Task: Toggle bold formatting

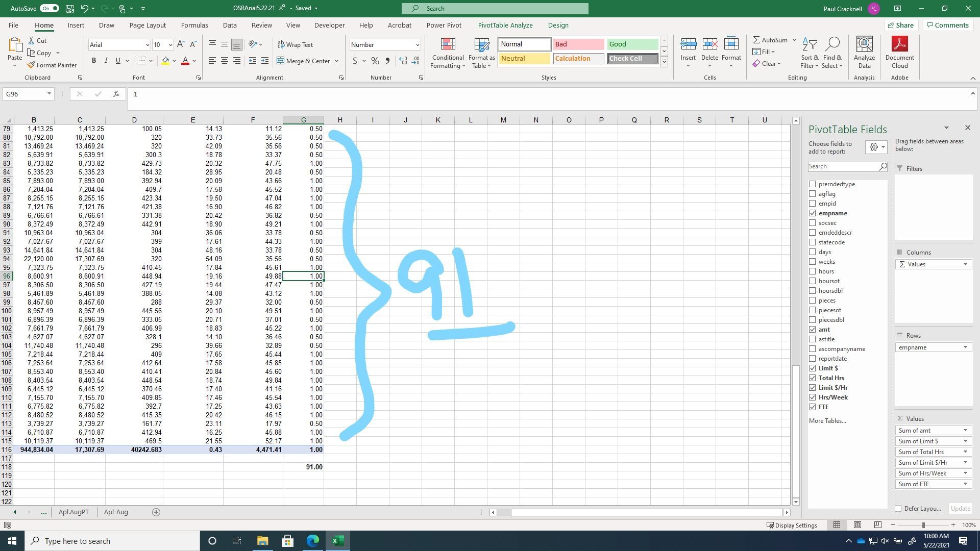Action: point(94,61)
